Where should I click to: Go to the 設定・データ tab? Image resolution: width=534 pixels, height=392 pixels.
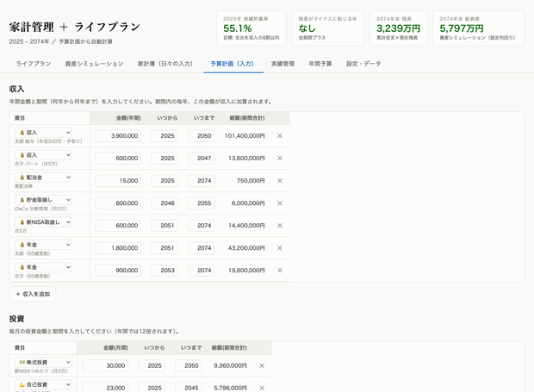pyautogui.click(x=363, y=64)
